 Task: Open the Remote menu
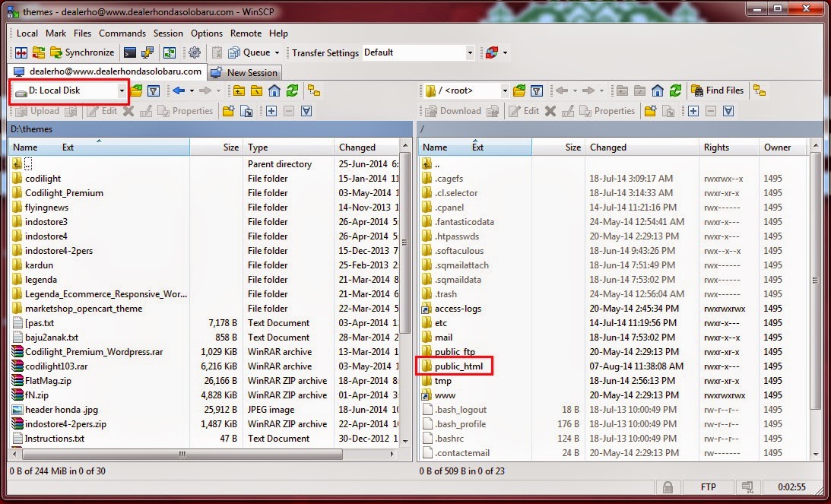(x=246, y=33)
